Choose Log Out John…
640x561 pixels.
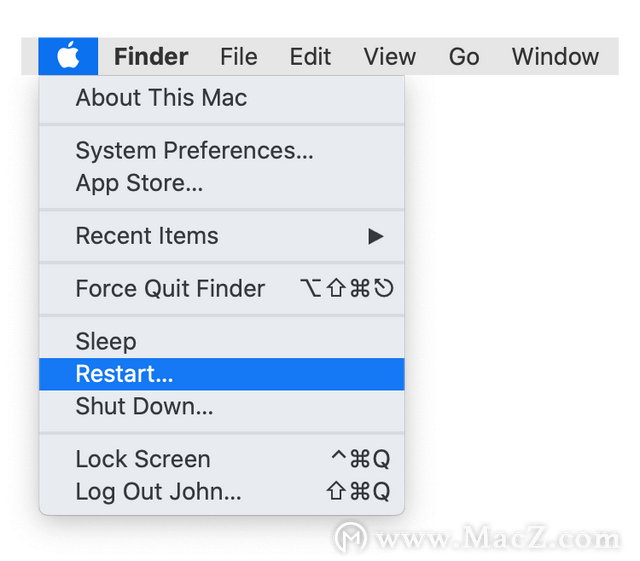222,492
